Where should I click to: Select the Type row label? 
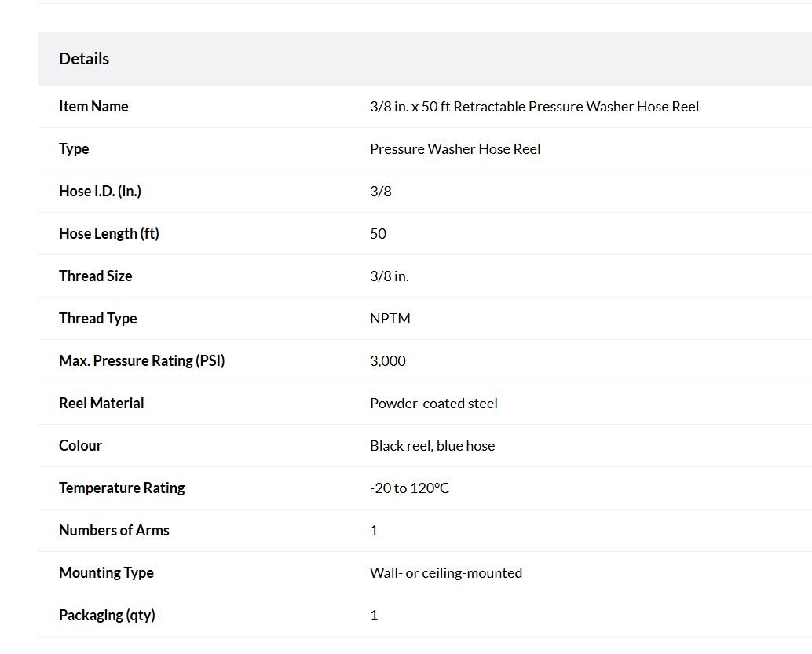[74, 149]
